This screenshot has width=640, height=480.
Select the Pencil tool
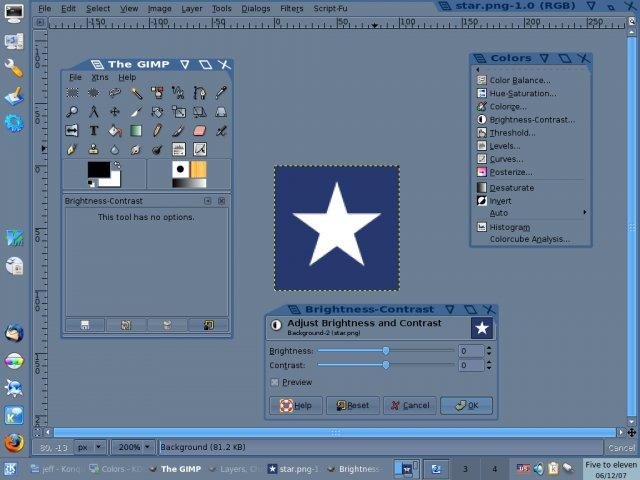click(x=157, y=130)
